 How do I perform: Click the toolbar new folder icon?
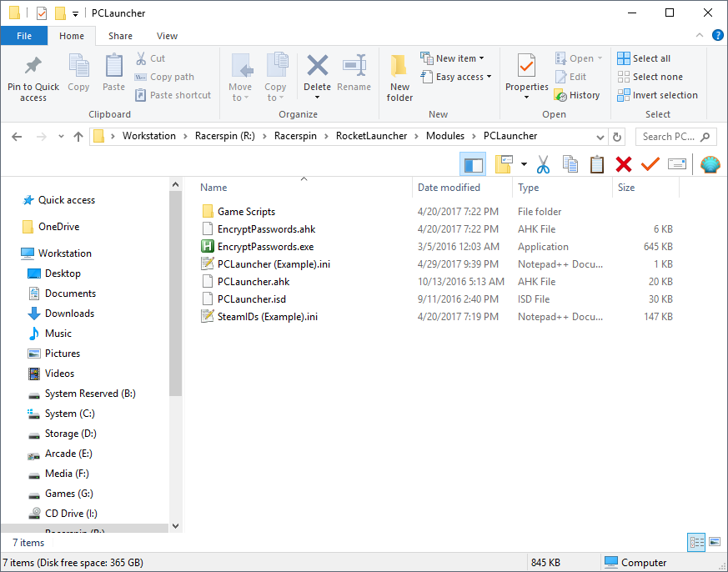point(504,164)
